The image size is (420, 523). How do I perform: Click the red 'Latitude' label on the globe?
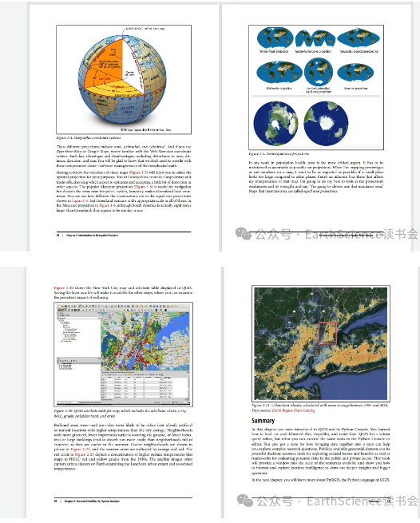[x=105, y=78]
